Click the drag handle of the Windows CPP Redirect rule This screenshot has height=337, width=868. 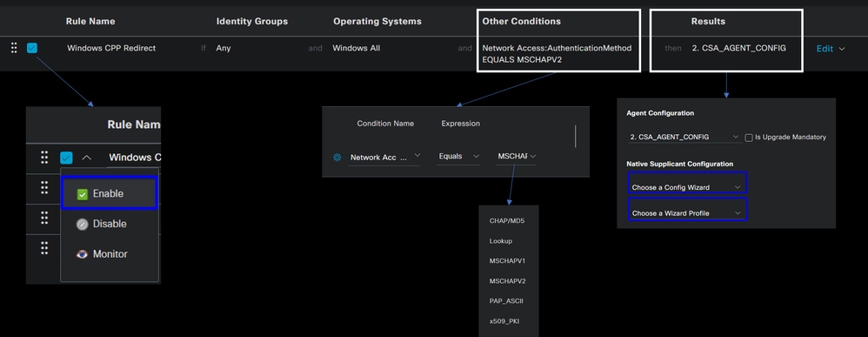pyautogui.click(x=15, y=48)
